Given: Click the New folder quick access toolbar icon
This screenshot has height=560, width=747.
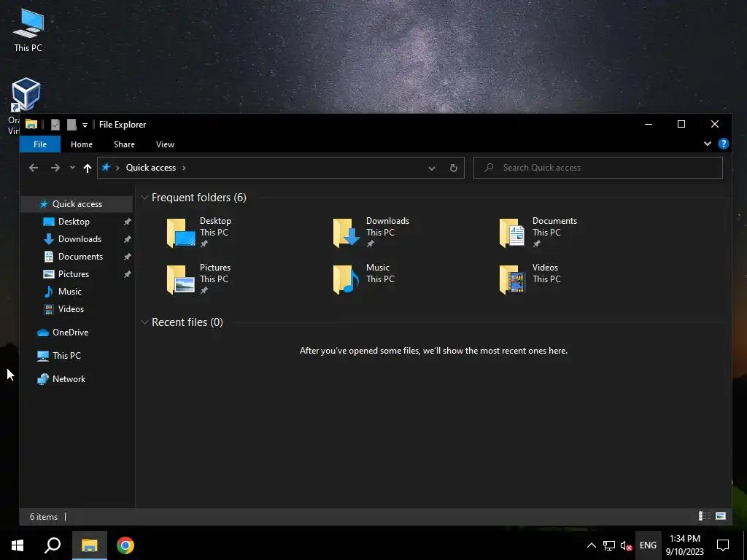Looking at the screenshot, I should point(71,125).
